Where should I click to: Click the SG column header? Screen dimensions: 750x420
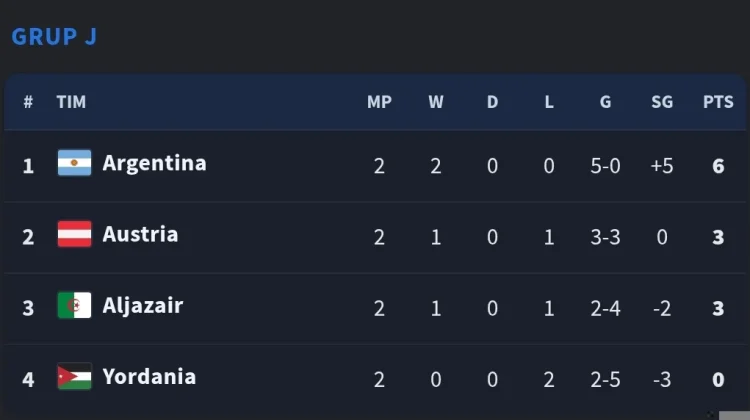click(662, 102)
